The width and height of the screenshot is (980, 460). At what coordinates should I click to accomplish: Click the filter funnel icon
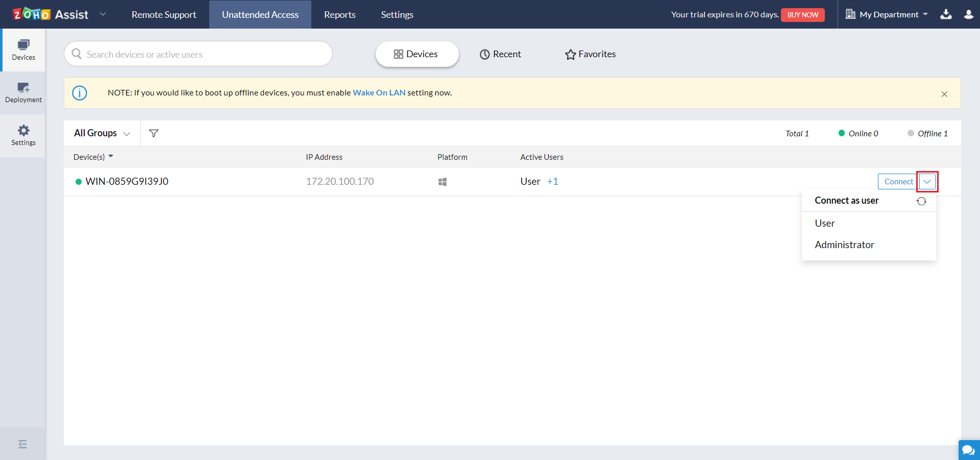pyautogui.click(x=154, y=133)
